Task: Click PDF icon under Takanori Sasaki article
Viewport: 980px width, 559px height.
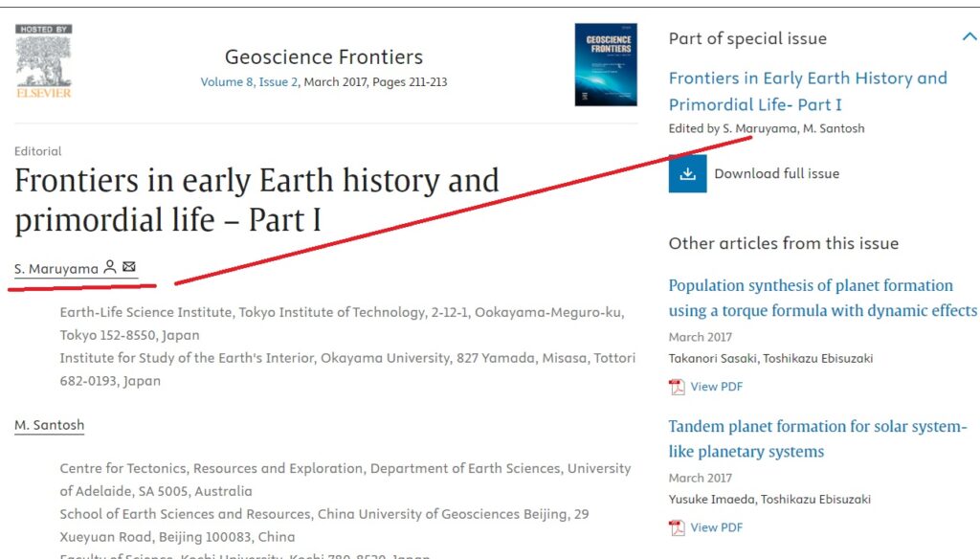Action: 678,387
